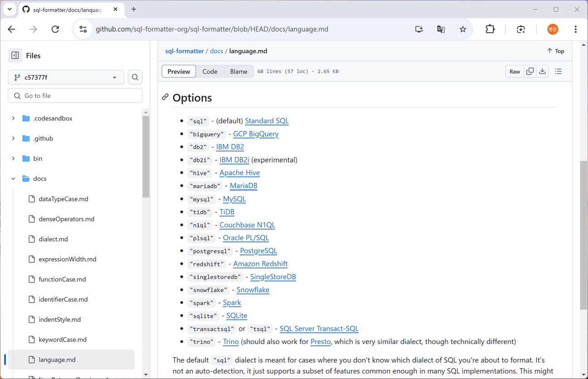
Task: Expand the .github folder
Action: click(x=13, y=139)
